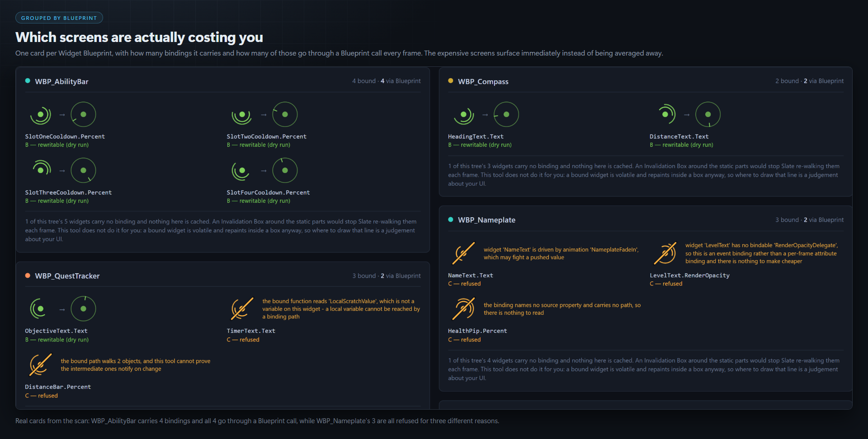Click the DistanceText.Text rewritten target icon
The image size is (868, 439).
pyautogui.click(x=708, y=114)
